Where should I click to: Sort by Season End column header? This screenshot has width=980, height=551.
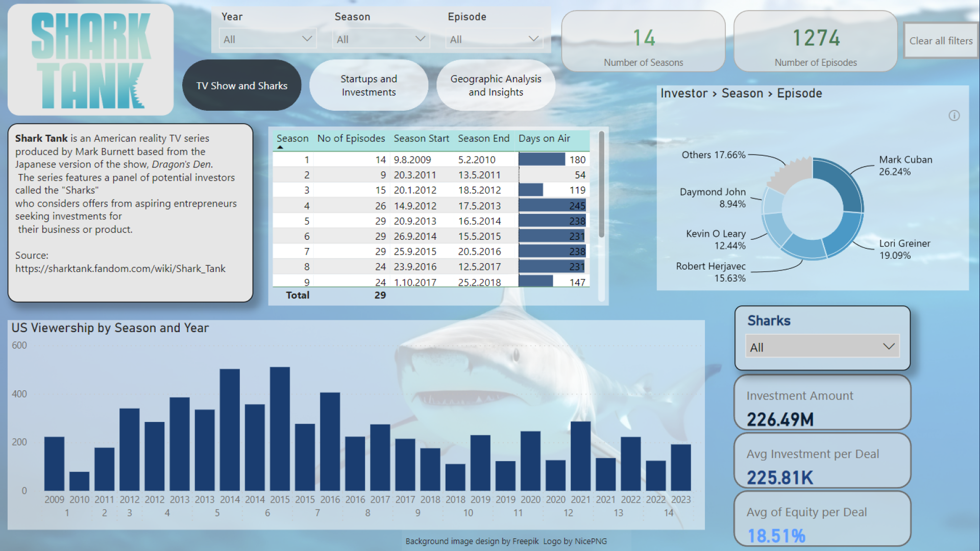(x=483, y=138)
